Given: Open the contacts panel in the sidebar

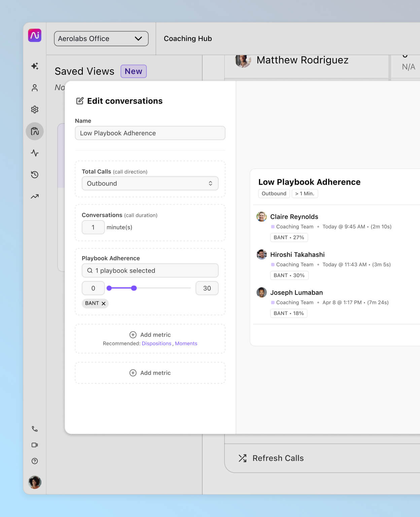Looking at the screenshot, I should pyautogui.click(x=34, y=88).
